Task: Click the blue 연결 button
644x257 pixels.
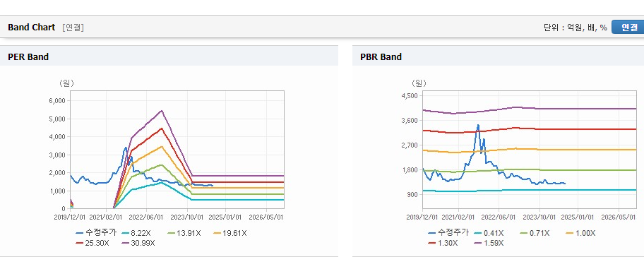Action: pyautogui.click(x=628, y=27)
